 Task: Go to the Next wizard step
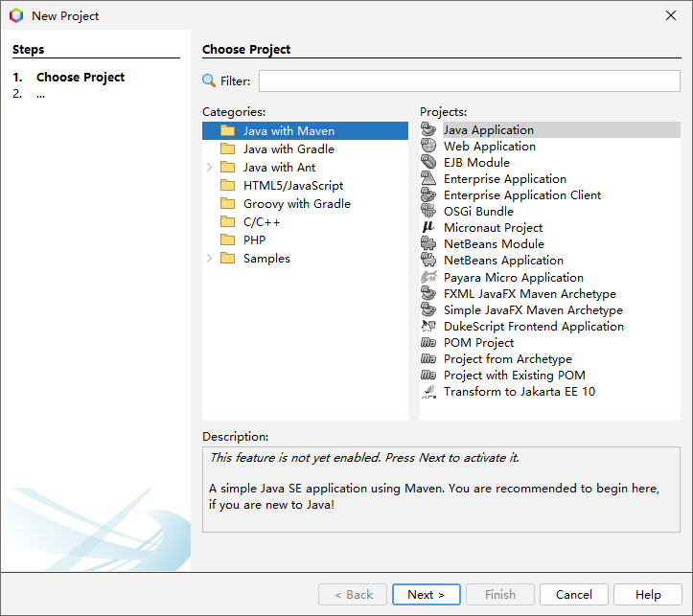426,595
